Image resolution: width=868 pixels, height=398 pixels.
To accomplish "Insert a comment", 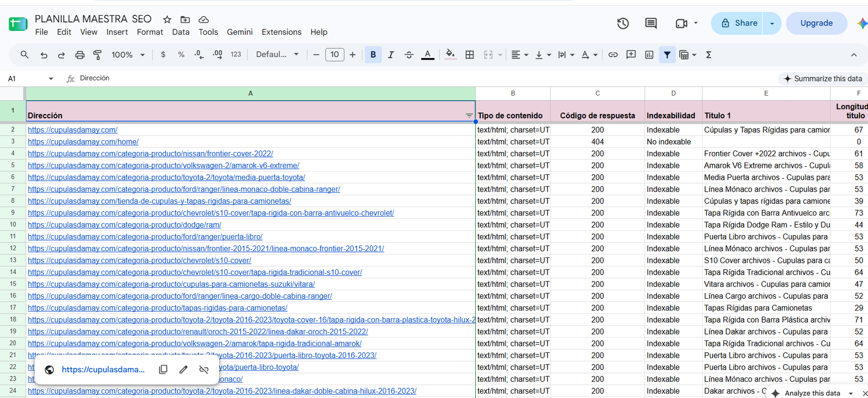I will pyautogui.click(x=631, y=55).
